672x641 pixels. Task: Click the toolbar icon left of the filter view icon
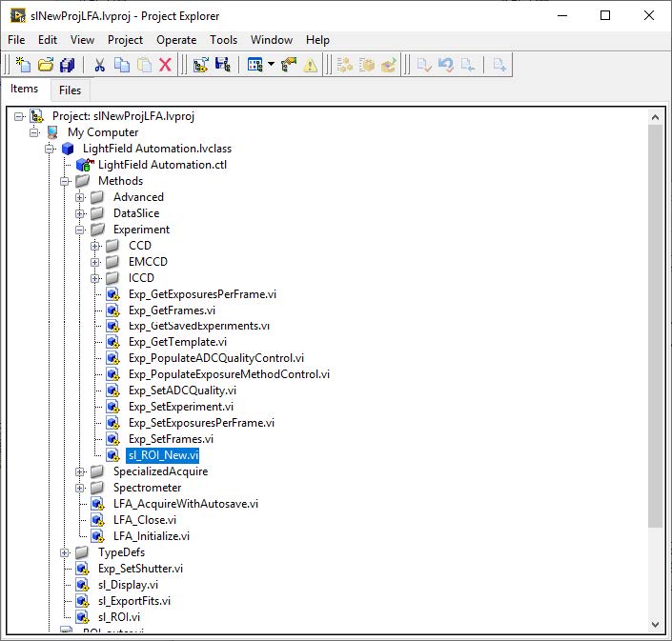click(x=222, y=65)
